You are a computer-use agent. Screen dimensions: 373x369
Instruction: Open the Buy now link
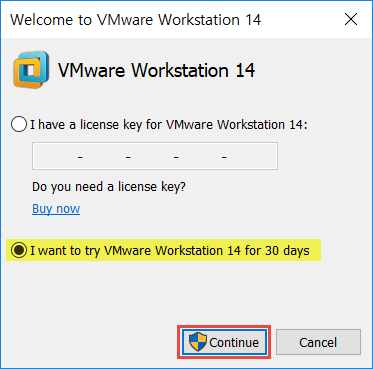pos(56,209)
